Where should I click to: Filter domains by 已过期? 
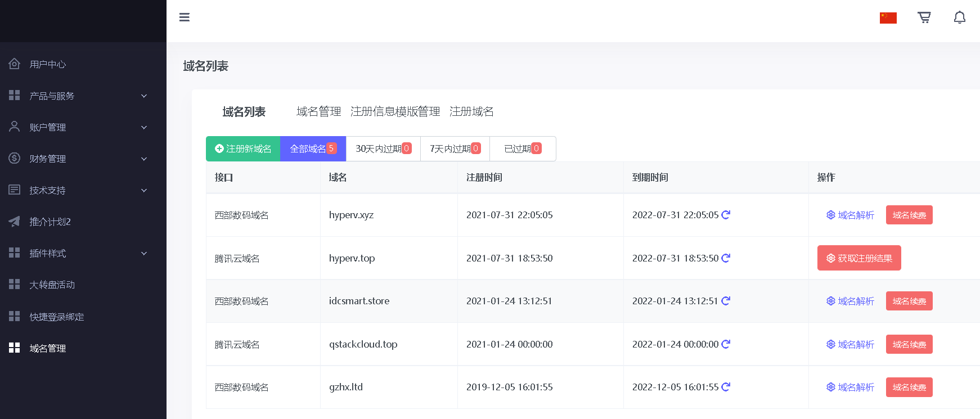point(523,148)
